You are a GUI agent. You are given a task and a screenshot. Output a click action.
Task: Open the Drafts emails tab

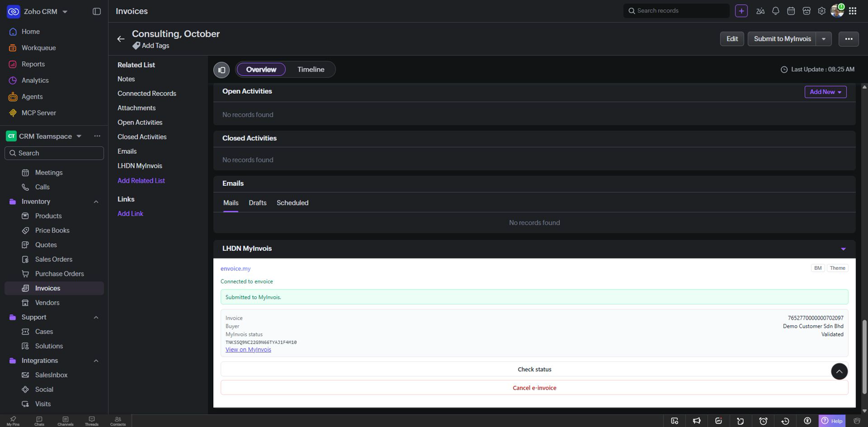258,203
